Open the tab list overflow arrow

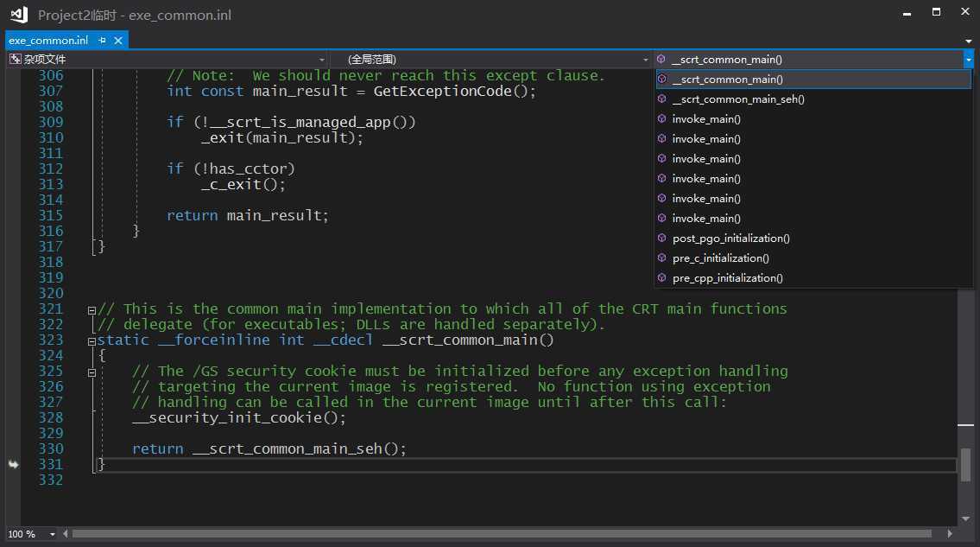968,41
